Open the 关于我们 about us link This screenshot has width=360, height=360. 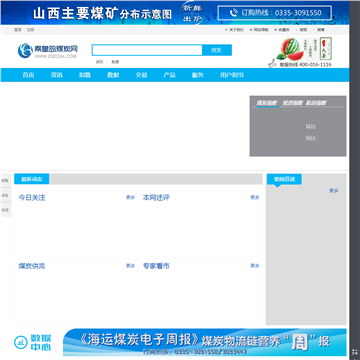pos(236,30)
